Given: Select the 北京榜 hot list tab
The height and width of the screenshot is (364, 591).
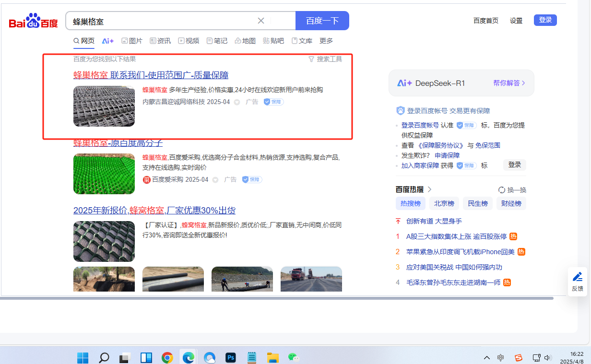Looking at the screenshot, I should [x=444, y=203].
